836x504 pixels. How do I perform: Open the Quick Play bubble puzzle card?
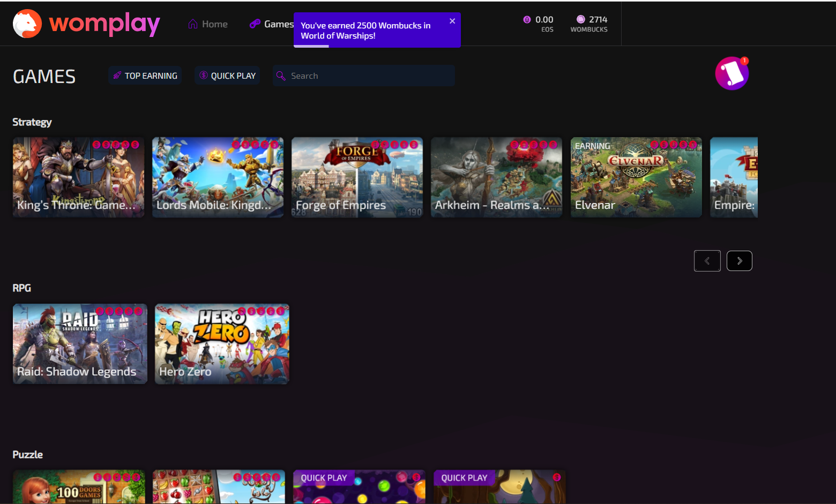point(359,487)
